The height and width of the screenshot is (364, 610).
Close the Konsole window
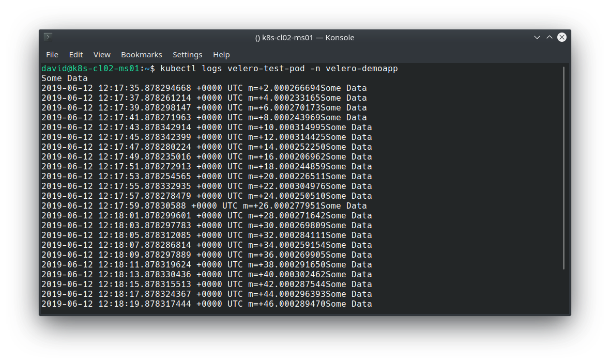tap(561, 37)
